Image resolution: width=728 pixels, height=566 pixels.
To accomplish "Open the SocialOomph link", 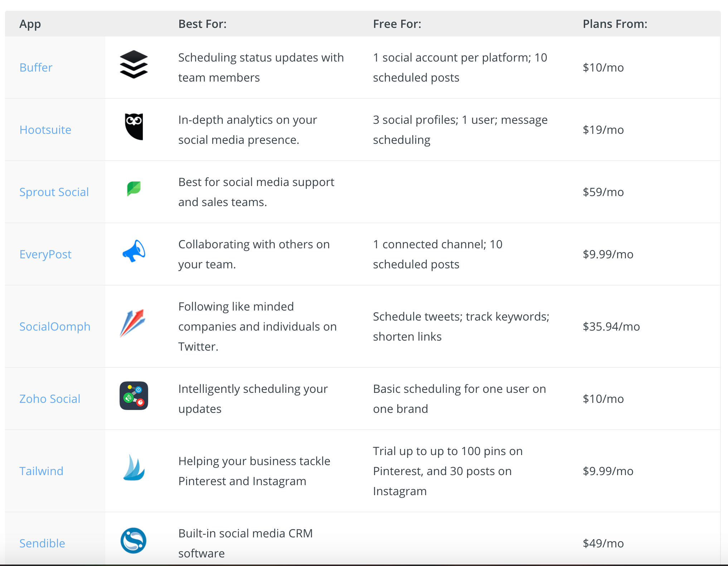I will (54, 327).
